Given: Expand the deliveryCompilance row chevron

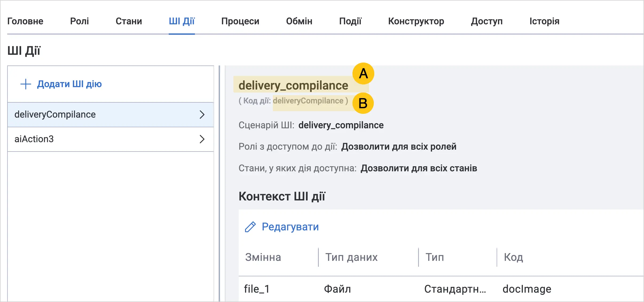Looking at the screenshot, I should pyautogui.click(x=202, y=115).
